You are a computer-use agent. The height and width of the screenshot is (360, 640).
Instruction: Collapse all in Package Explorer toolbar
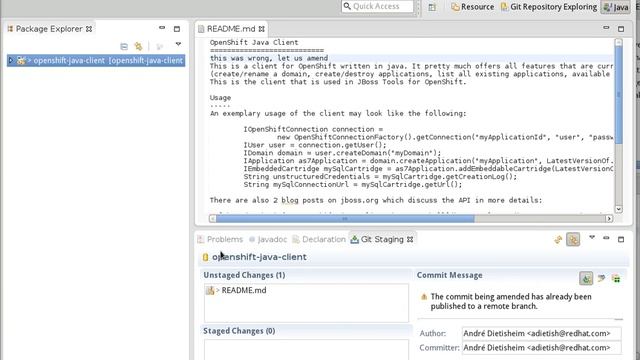pyautogui.click(x=124, y=46)
